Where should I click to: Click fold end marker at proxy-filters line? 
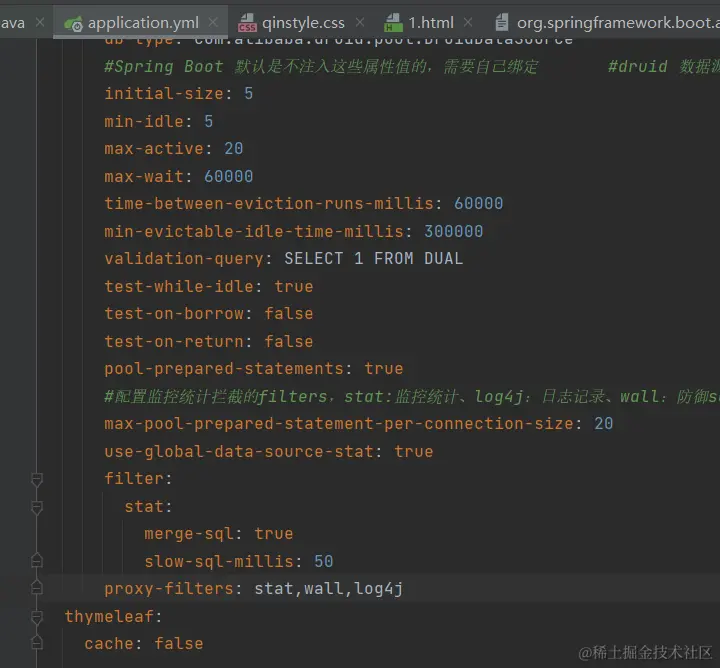pos(37,588)
